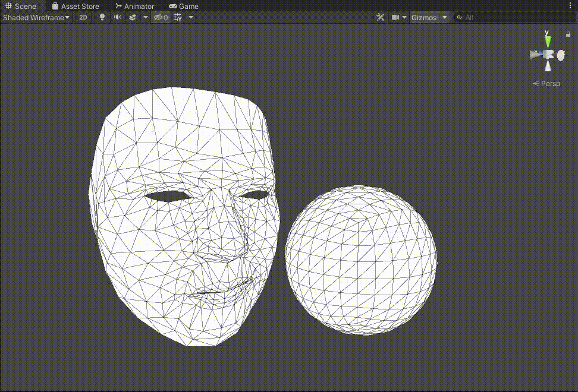The height and width of the screenshot is (392, 578).
Task: Click the scene camera settings icon
Action: pyautogui.click(x=395, y=17)
